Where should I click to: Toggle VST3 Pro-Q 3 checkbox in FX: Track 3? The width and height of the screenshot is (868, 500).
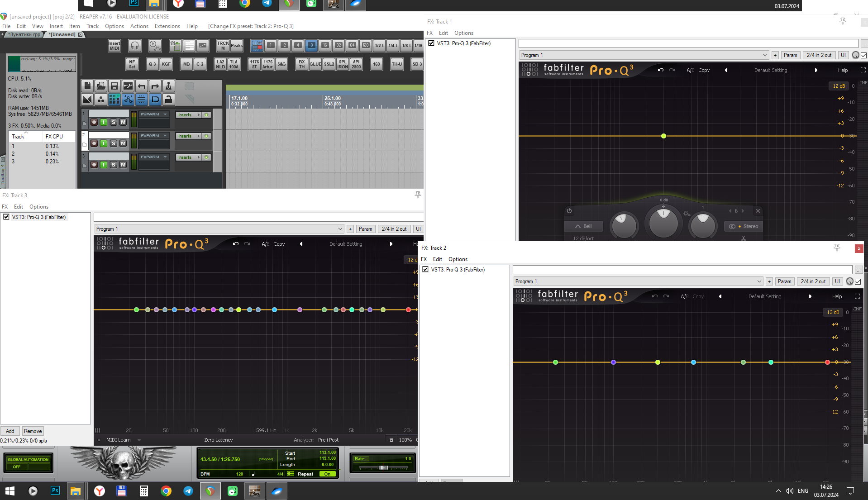6,217
